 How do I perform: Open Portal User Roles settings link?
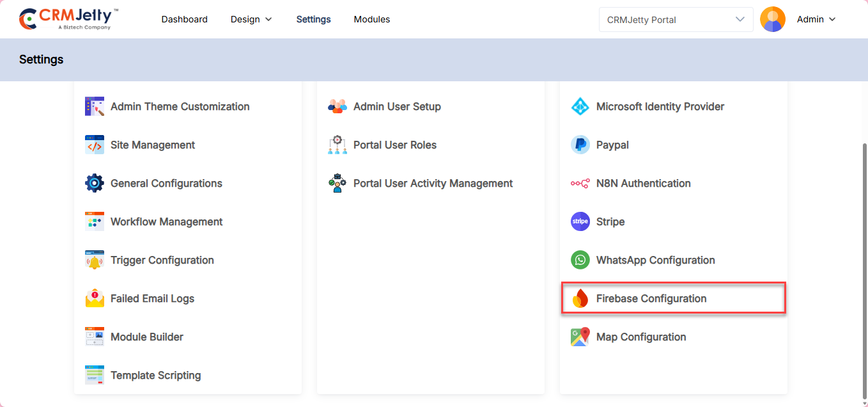394,145
